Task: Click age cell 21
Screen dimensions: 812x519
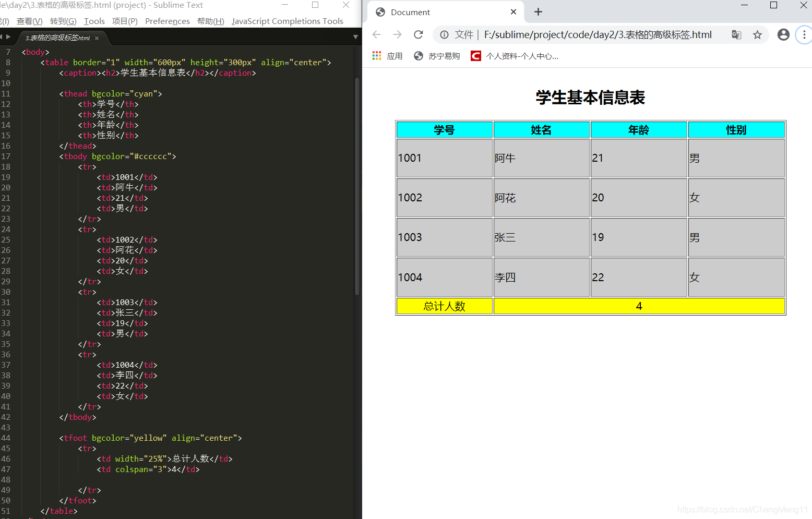Action: tap(639, 158)
